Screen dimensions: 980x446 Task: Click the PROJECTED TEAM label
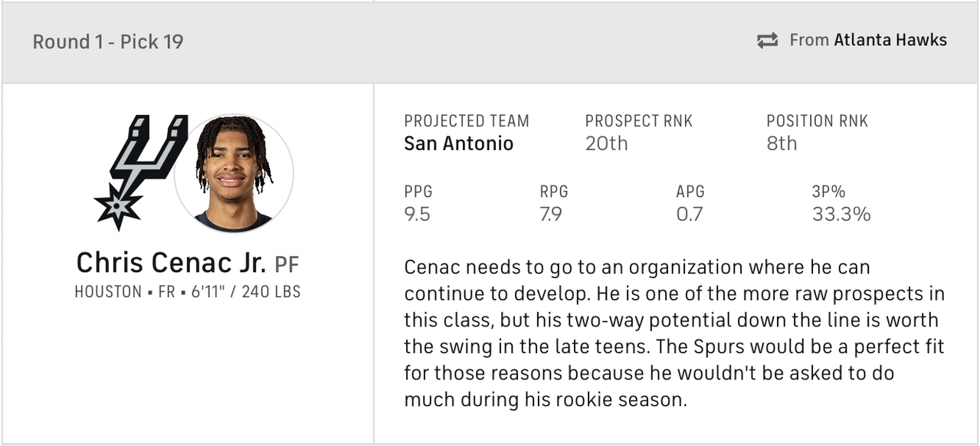(466, 121)
